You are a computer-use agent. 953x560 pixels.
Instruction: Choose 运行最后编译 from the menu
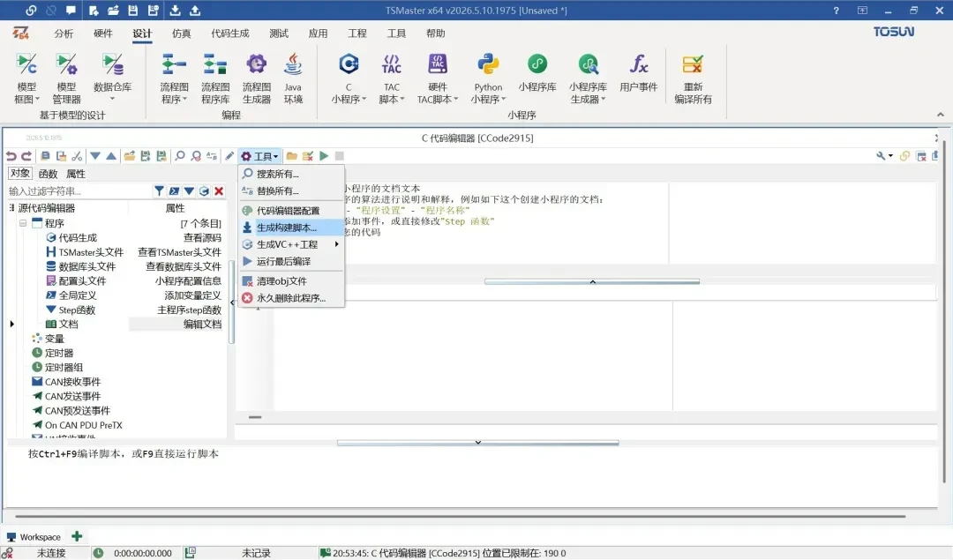[291, 262]
